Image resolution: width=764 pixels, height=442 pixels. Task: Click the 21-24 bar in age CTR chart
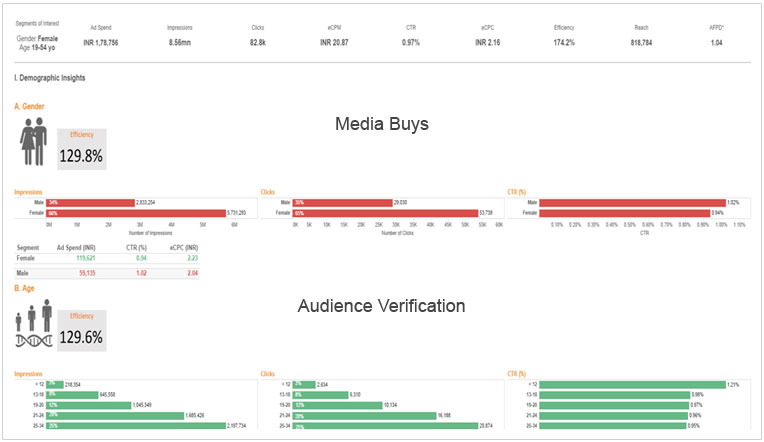click(613, 416)
